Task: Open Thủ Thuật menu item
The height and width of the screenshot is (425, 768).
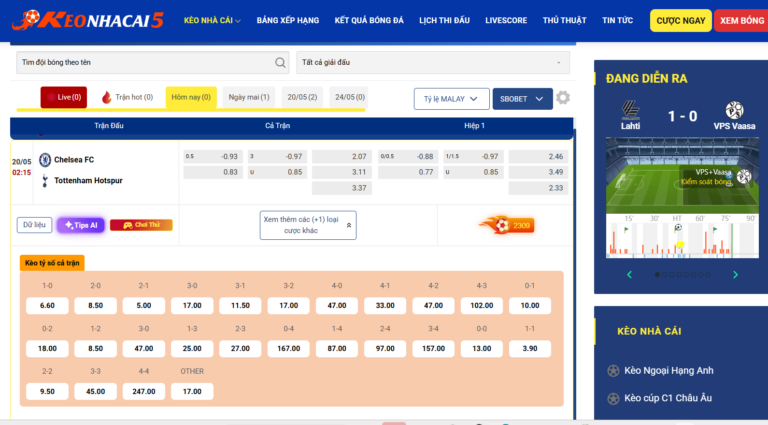Action: pos(564,21)
